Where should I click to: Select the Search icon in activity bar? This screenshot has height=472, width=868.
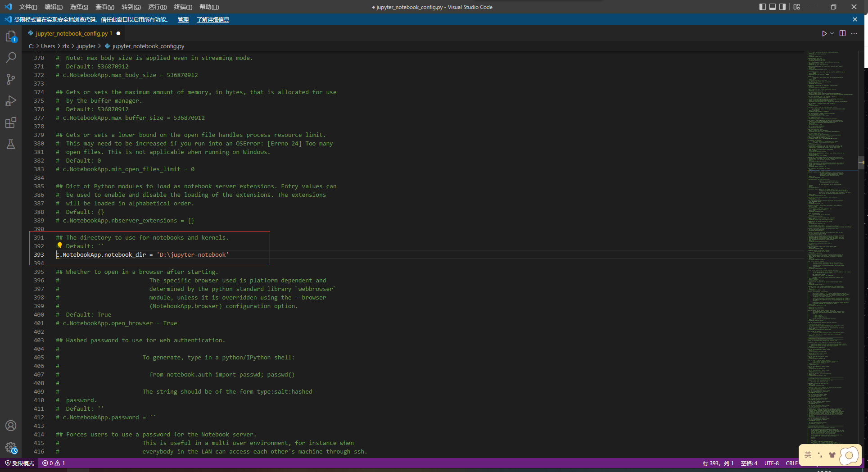[11, 57]
